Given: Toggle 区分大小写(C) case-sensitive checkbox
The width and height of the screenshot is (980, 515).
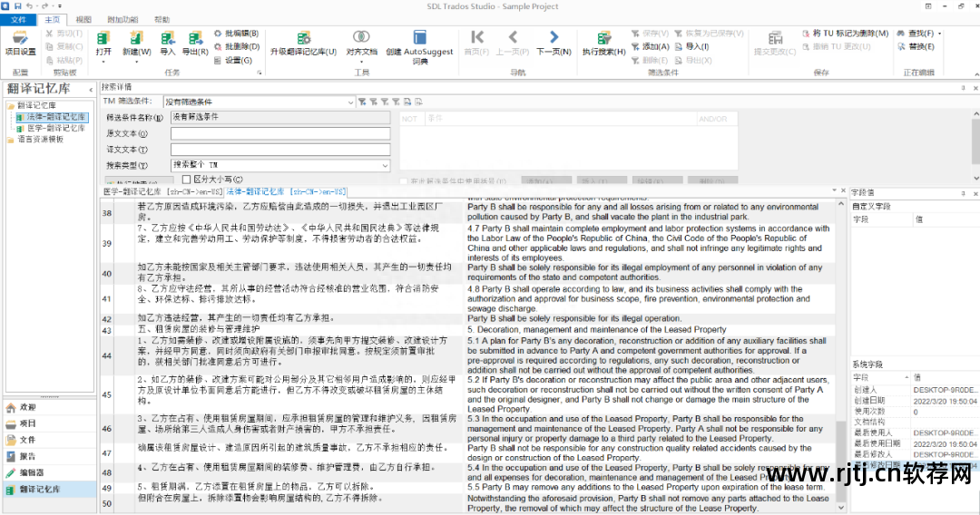Looking at the screenshot, I should click(187, 180).
